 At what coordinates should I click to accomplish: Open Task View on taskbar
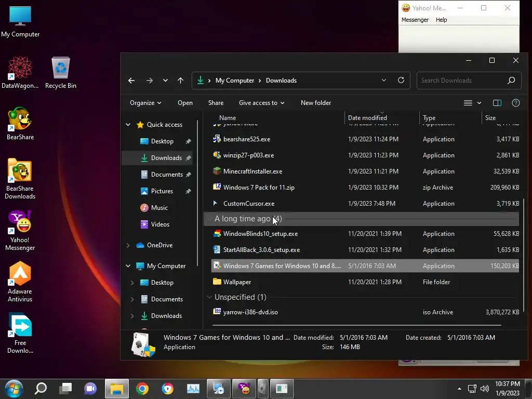65,389
